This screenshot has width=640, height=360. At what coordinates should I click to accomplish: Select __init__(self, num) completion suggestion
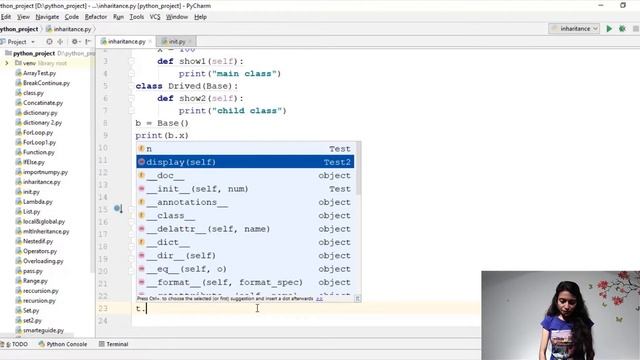[245, 189]
